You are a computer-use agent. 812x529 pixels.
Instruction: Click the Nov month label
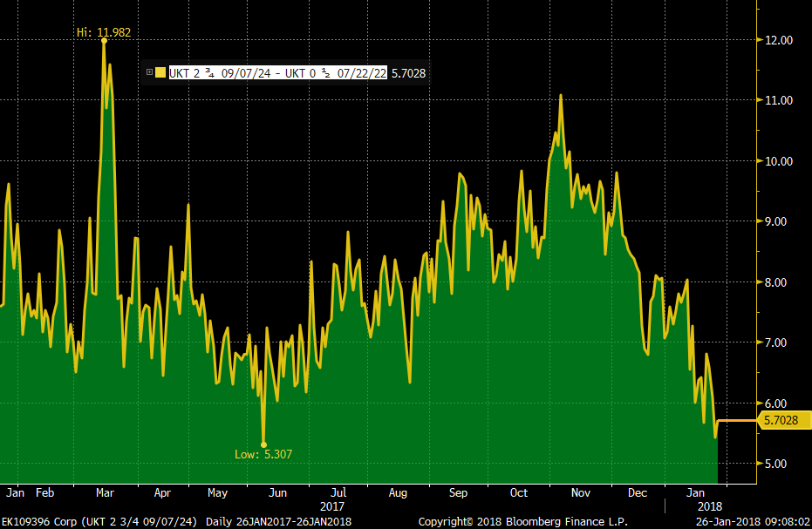(x=581, y=492)
